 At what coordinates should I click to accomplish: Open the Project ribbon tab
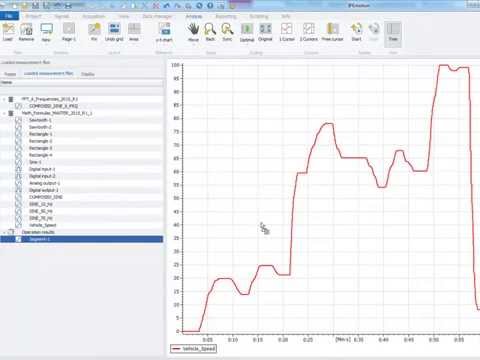34,16
